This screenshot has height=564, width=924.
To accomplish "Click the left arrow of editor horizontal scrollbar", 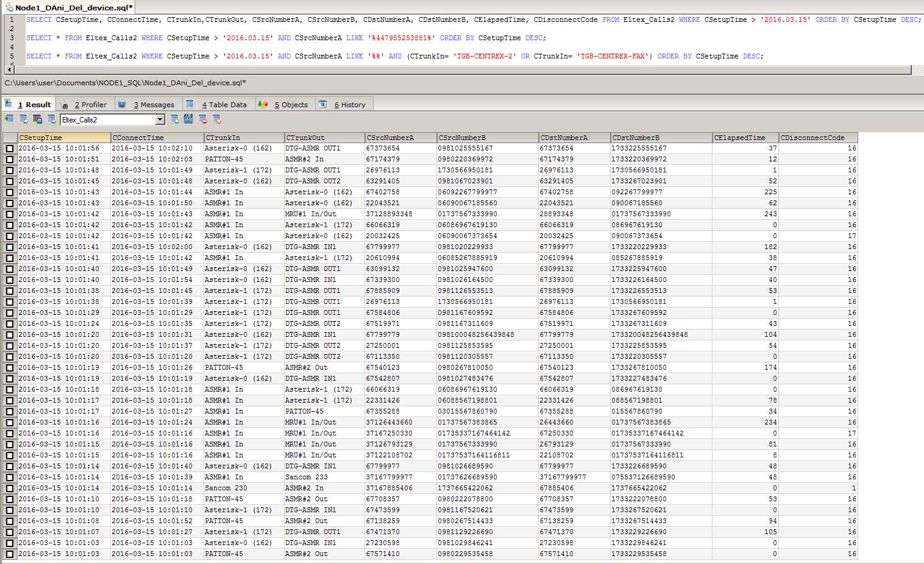I will point(9,70).
